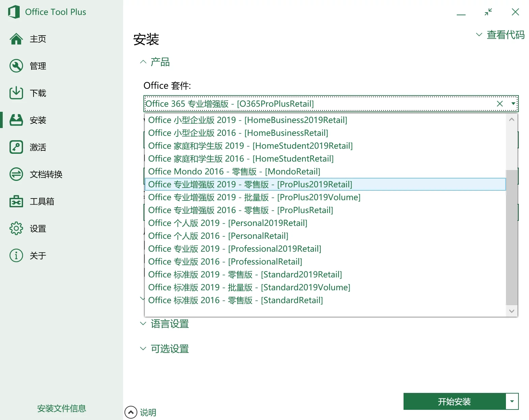Select HomeBusinessRetail 2016 option

coord(325,133)
